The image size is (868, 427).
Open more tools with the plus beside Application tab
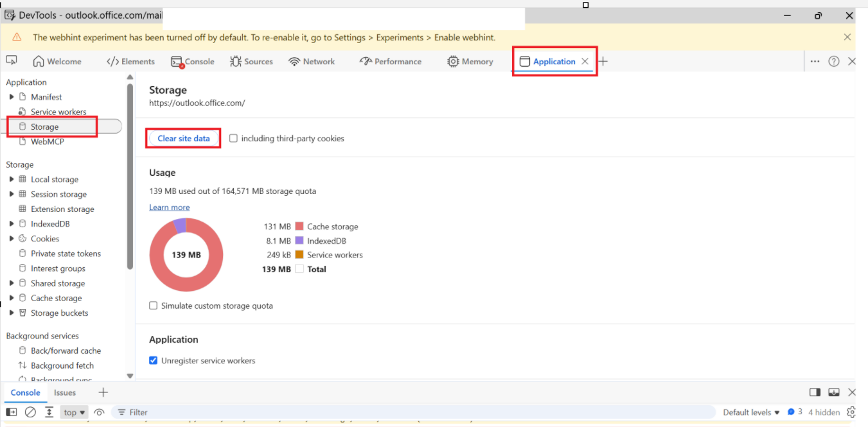pos(603,62)
